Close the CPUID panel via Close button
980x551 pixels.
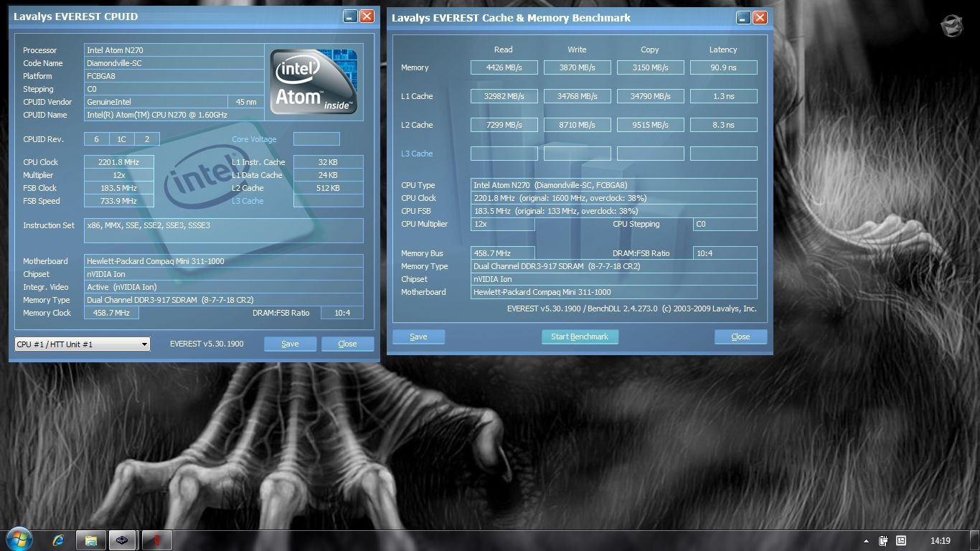pyautogui.click(x=347, y=344)
